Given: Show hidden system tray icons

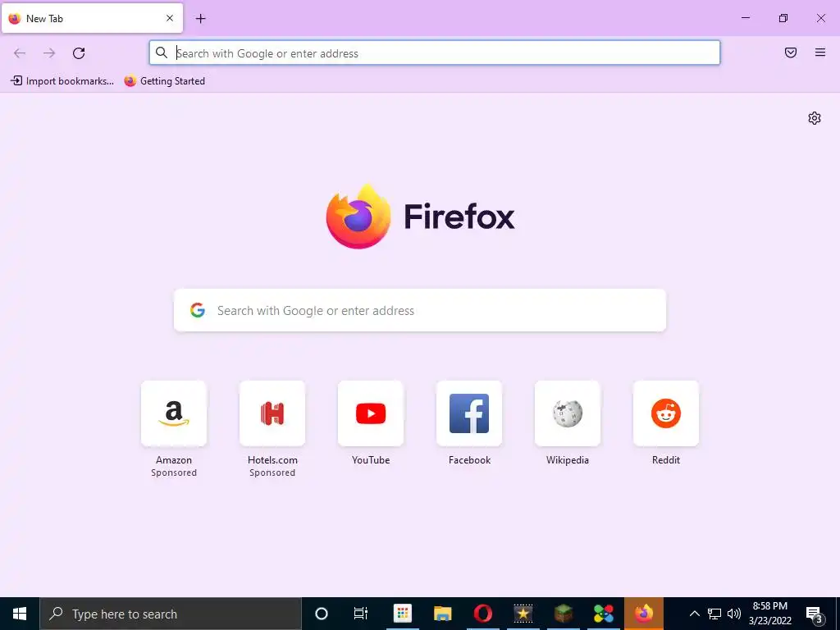Looking at the screenshot, I should click(x=694, y=614).
